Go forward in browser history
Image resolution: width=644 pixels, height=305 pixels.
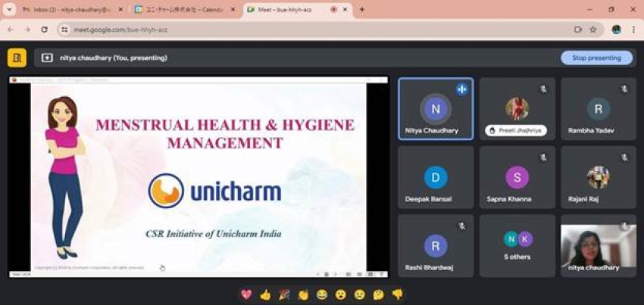(x=27, y=30)
